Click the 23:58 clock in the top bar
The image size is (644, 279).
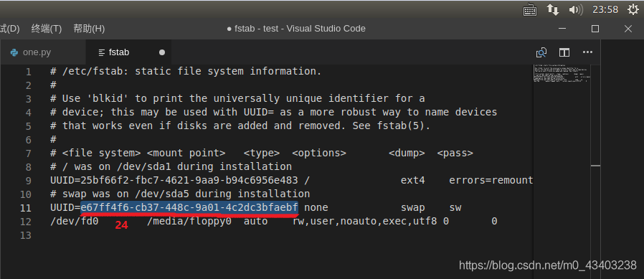[605, 10]
